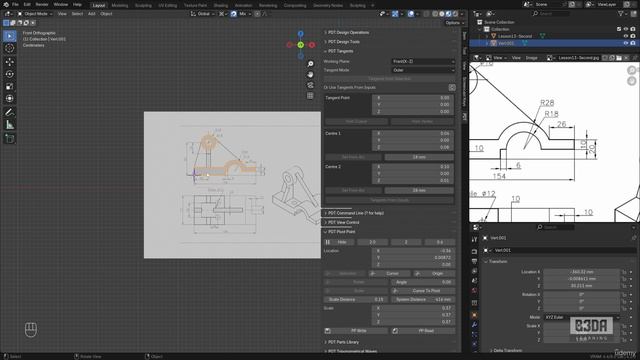Screen dimensions: 640x360
Task: Click the Options button in viewport header
Action: (x=454, y=23)
